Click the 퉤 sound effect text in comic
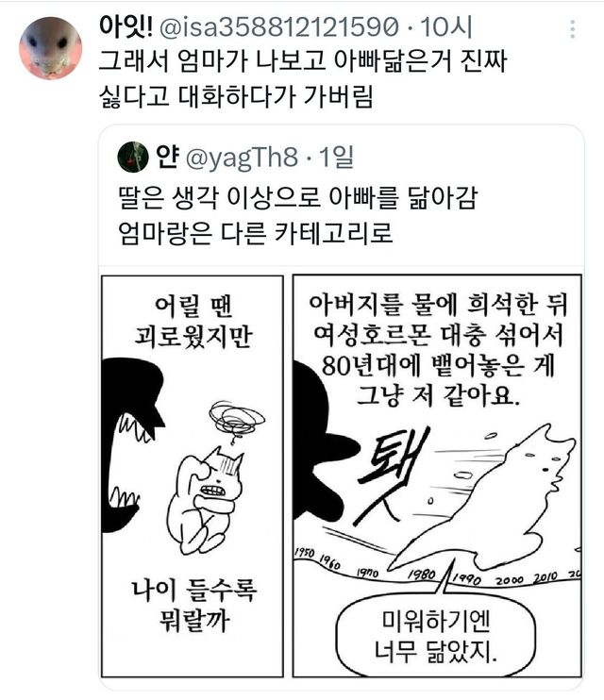Screen dimensions: 604x700 [x=390, y=475]
